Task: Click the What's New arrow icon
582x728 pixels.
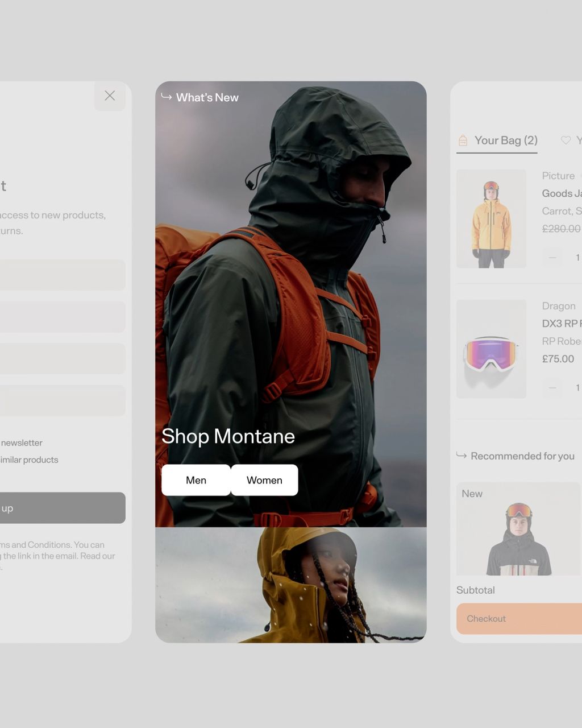Action: [x=167, y=97]
